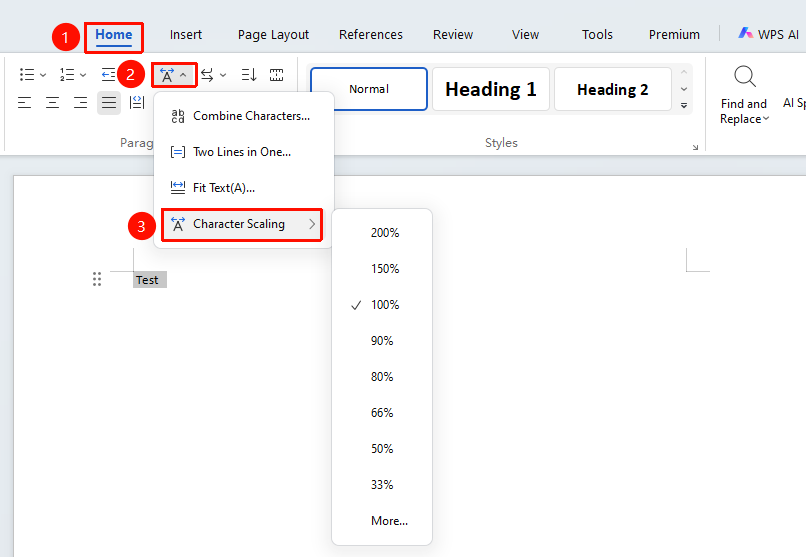The image size is (806, 557).
Task: Align text right
Action: 80,103
